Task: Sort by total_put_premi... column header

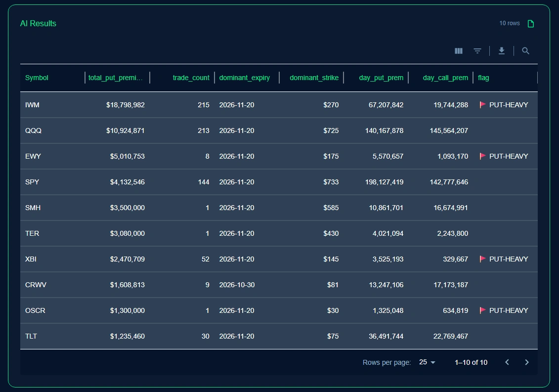Action: 116,78
